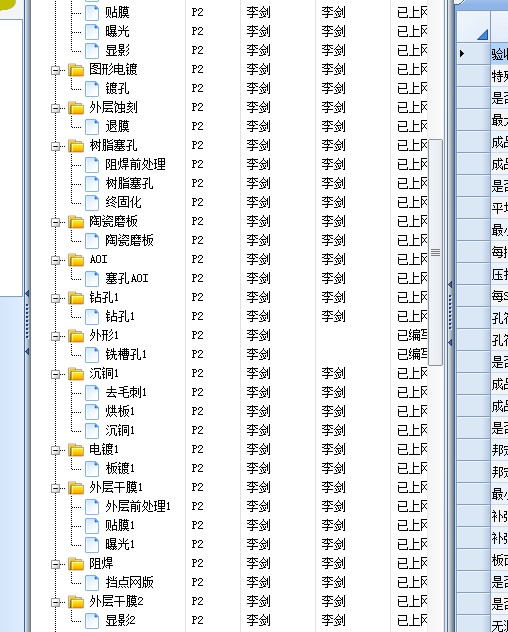
Task: Select the 去毛刺1 tree item
Action: click(x=126, y=392)
